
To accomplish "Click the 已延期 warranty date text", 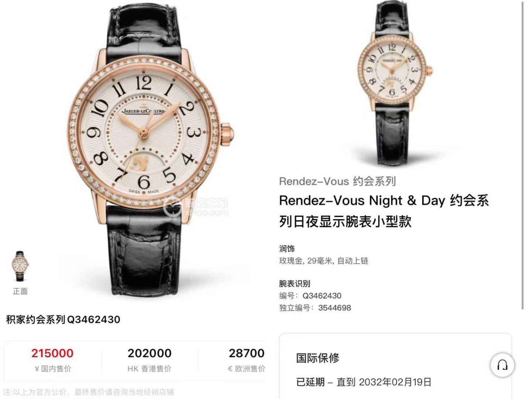I will pos(364,382).
